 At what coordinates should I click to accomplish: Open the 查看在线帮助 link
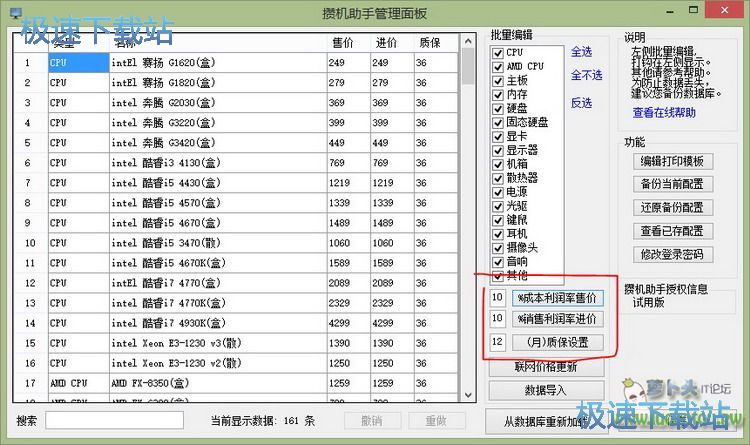[x=664, y=113]
